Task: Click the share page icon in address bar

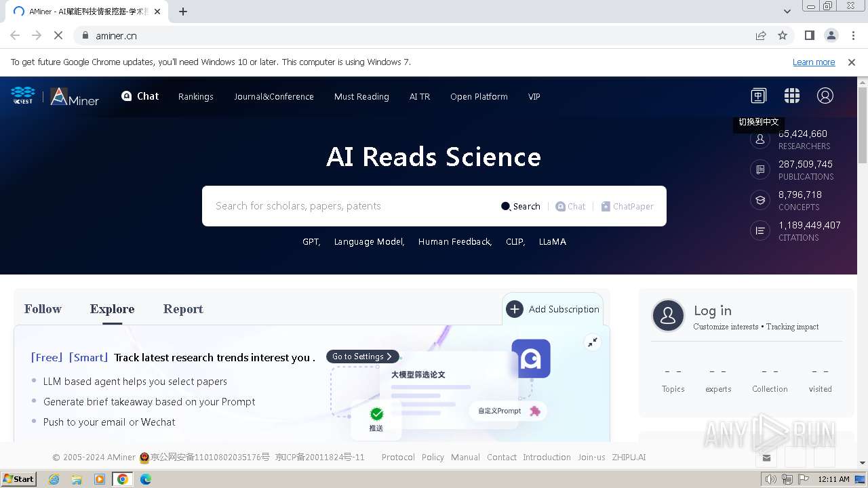Action: 761,35
